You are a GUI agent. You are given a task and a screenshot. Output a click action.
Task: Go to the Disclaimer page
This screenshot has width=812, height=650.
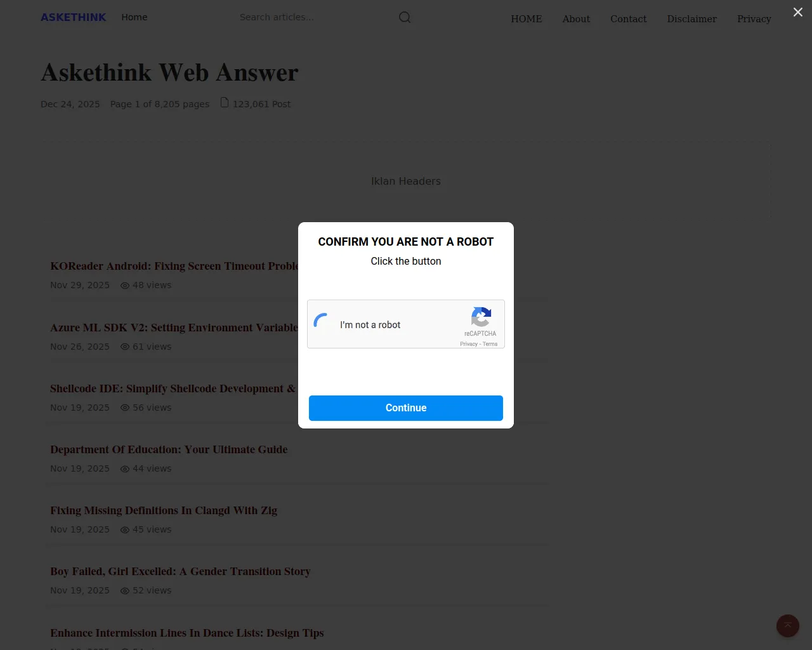(692, 19)
